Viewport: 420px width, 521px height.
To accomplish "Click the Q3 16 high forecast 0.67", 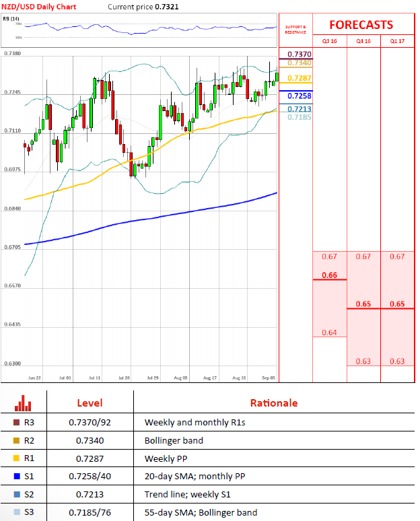I will (330, 256).
